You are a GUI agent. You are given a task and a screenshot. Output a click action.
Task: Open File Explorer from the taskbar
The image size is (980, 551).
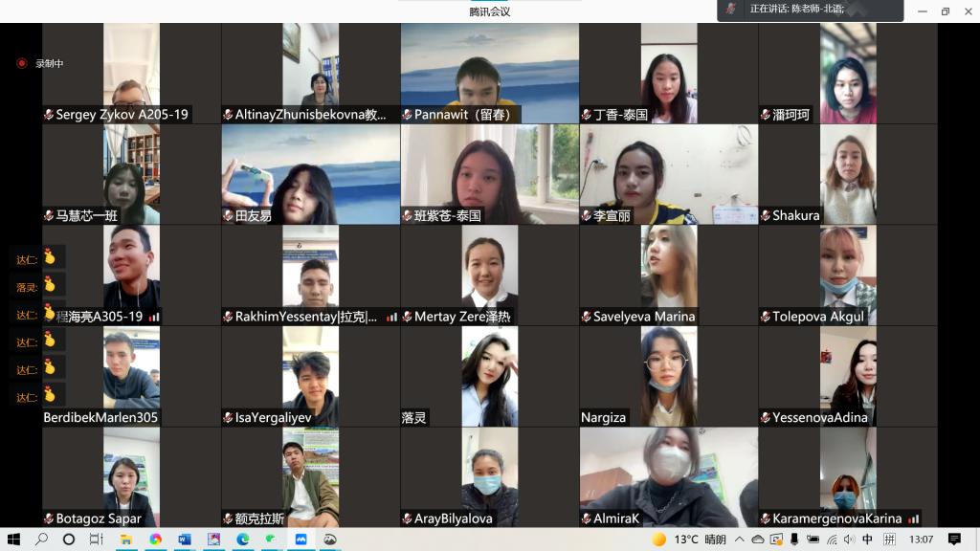(125, 540)
